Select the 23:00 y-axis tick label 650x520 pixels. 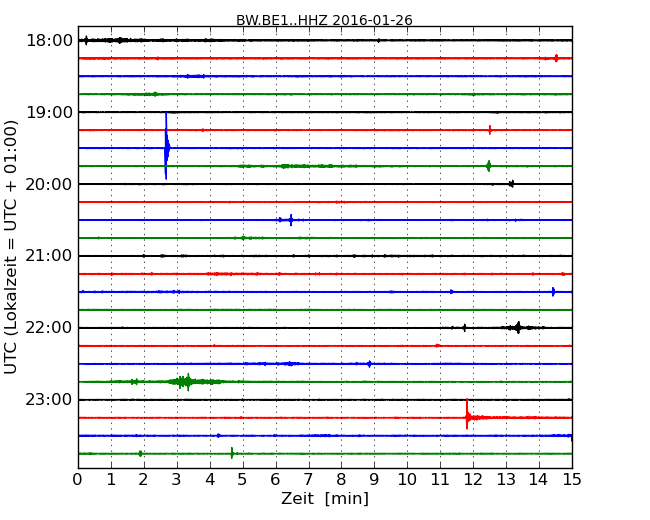click(x=49, y=400)
